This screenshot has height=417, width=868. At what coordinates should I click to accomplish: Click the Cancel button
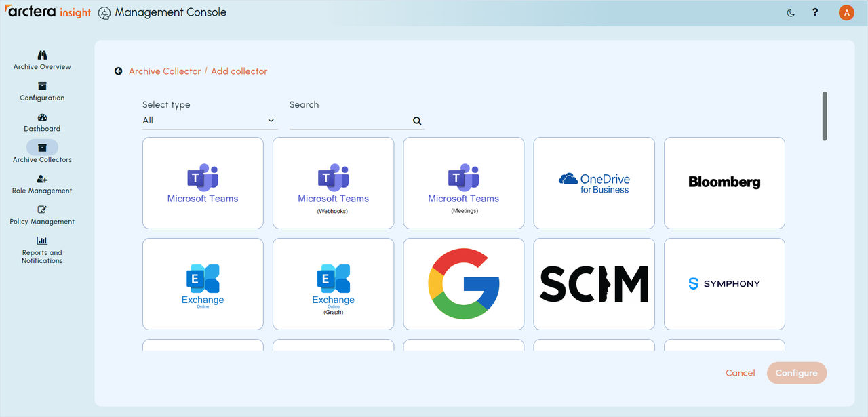pos(740,373)
